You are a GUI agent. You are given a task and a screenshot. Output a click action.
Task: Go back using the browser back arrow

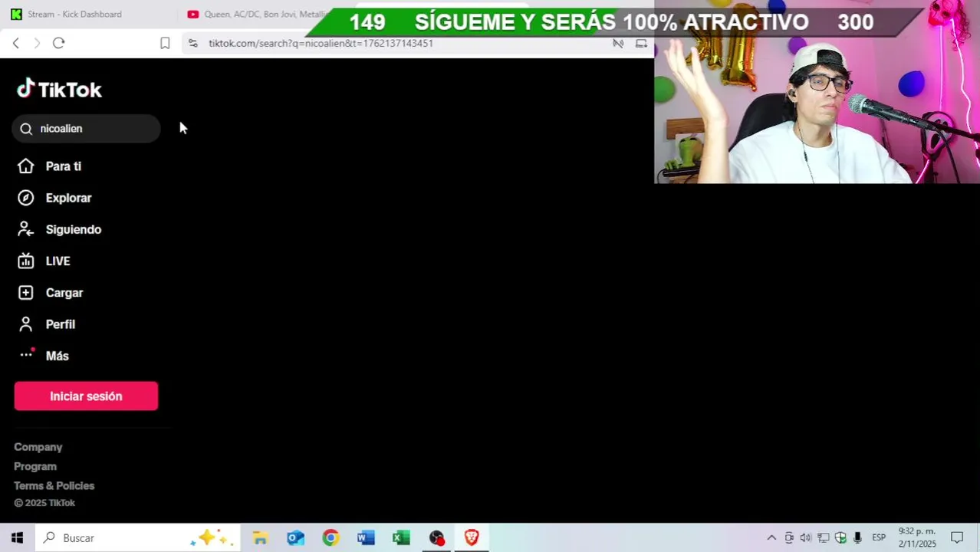(15, 43)
